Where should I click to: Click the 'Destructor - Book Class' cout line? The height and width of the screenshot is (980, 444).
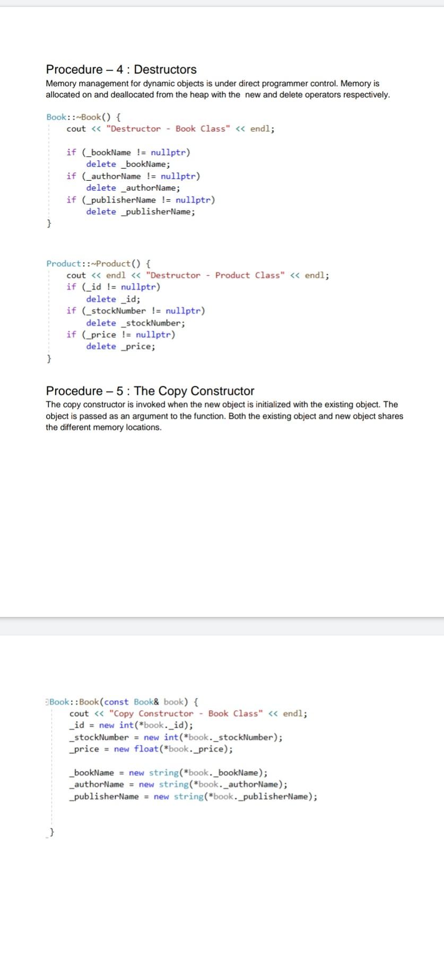(x=170, y=129)
